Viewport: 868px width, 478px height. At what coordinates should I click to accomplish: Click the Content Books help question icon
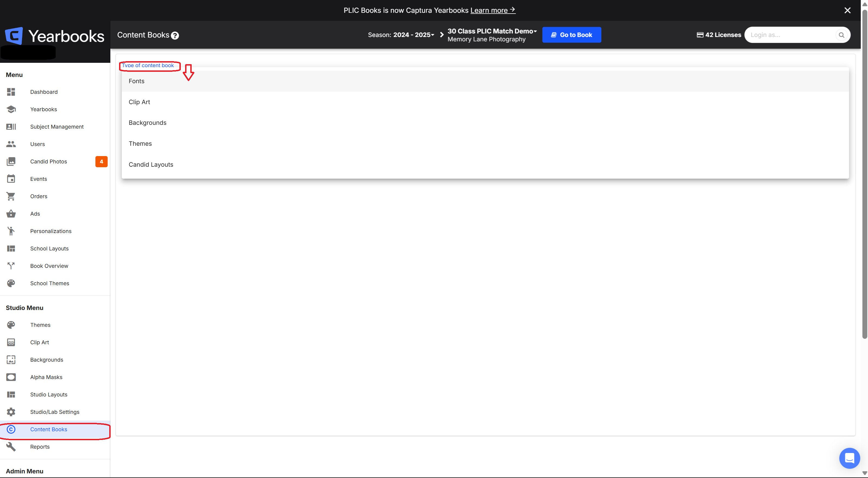coord(175,35)
